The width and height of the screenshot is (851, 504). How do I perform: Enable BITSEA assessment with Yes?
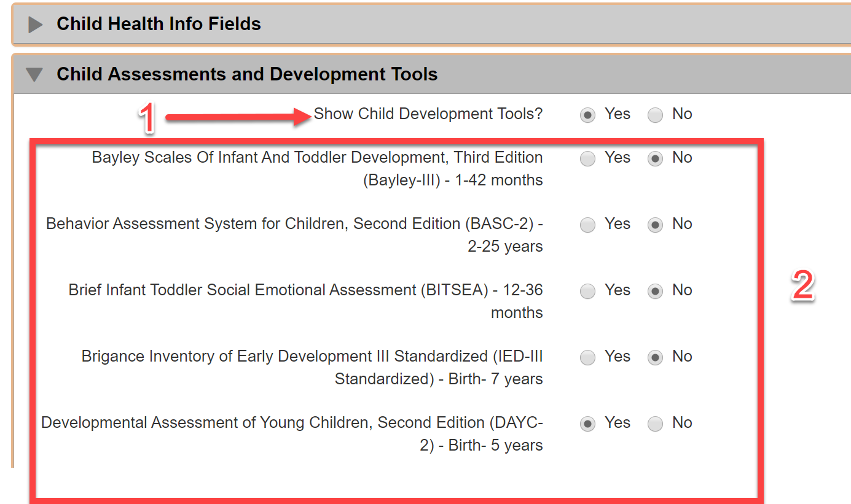(x=588, y=291)
